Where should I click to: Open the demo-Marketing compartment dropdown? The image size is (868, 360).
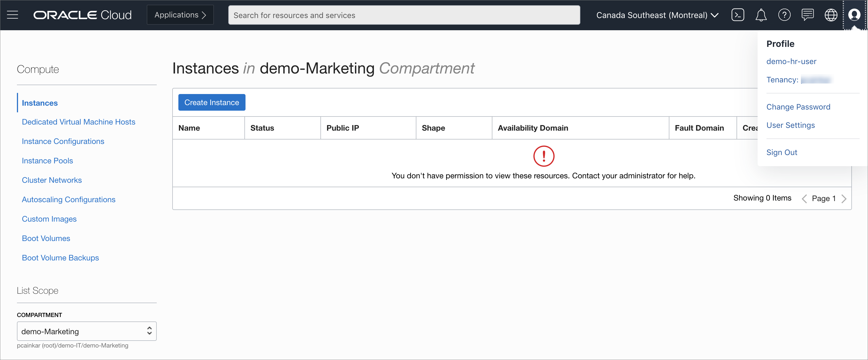pos(87,331)
